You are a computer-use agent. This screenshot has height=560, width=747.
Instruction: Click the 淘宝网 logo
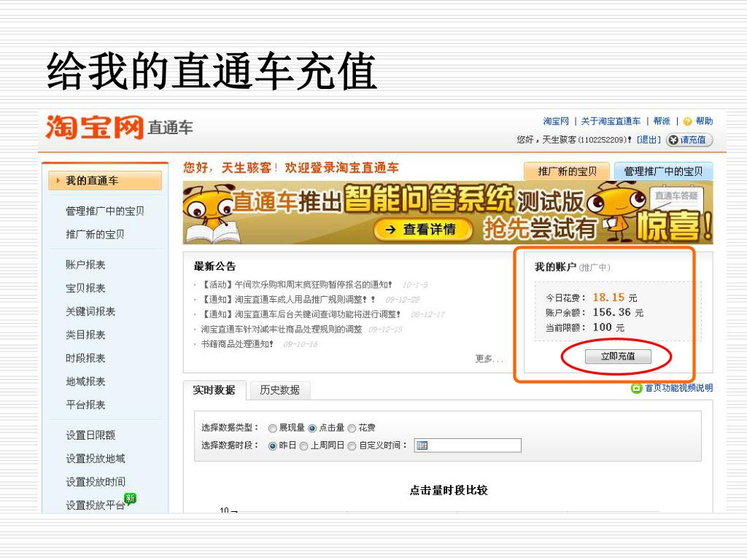94,127
